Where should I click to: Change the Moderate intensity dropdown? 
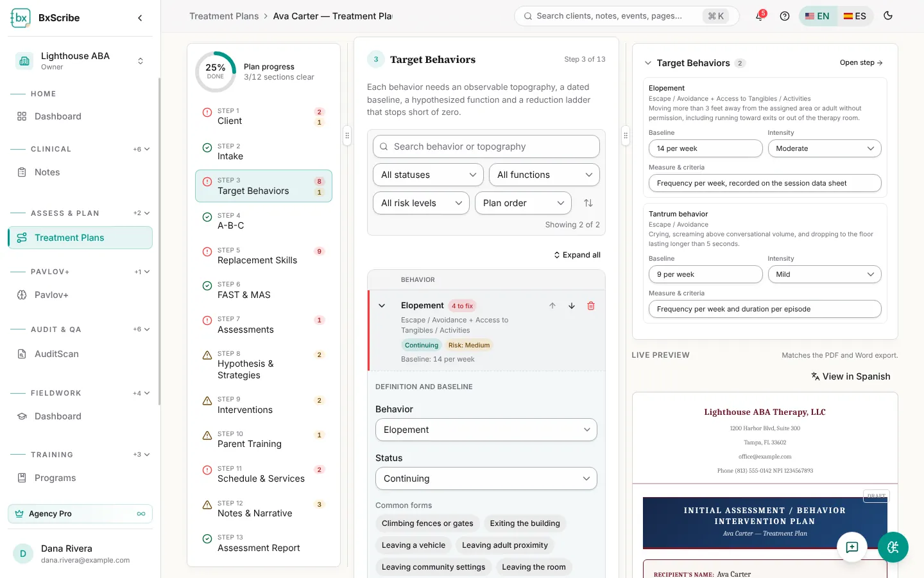coord(825,148)
